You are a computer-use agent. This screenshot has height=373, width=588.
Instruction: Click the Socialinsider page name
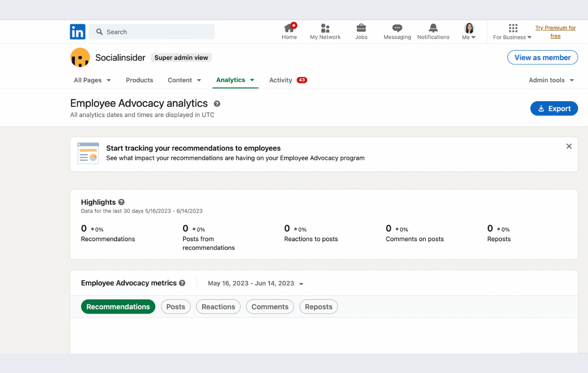120,57
